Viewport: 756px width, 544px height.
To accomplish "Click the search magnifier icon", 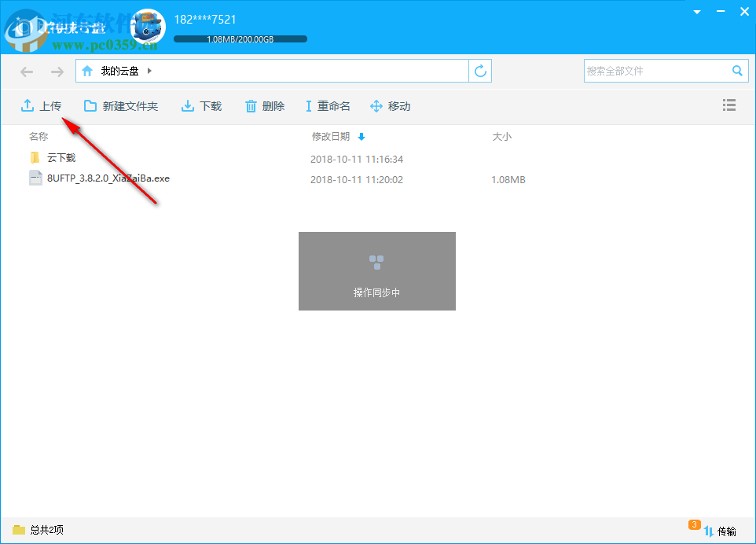I will (737, 71).
